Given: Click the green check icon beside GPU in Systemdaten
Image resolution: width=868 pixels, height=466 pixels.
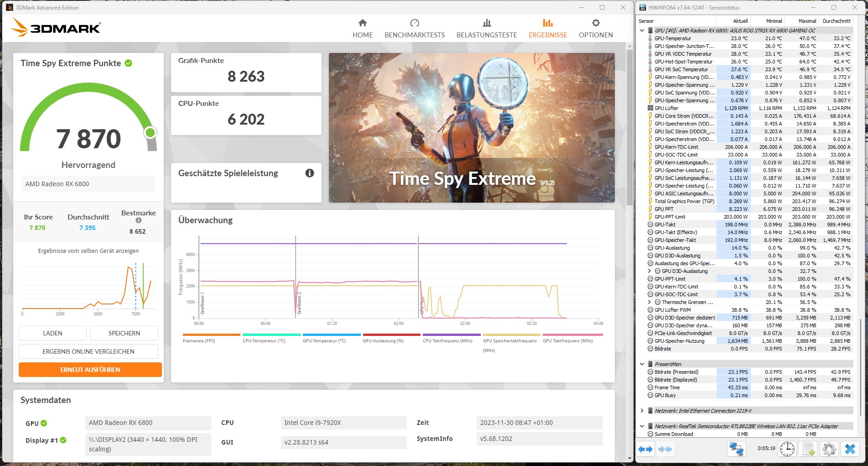Looking at the screenshot, I should pyautogui.click(x=44, y=423).
